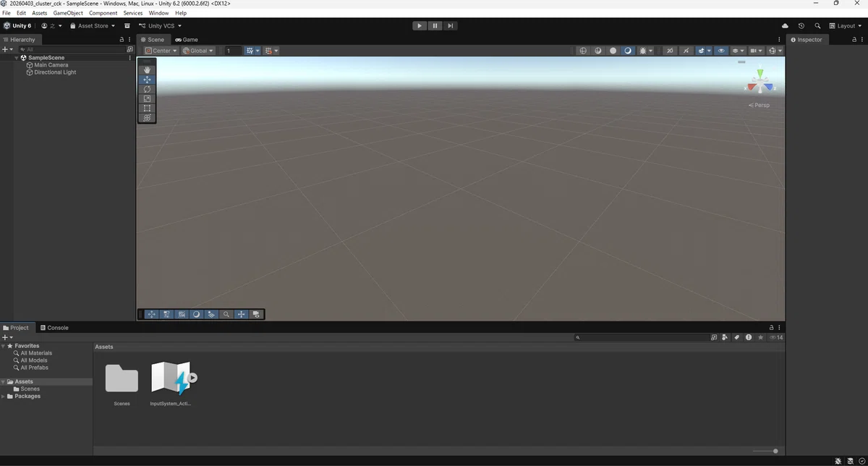Select the Rotate tool
The image size is (868, 466).
147,89
